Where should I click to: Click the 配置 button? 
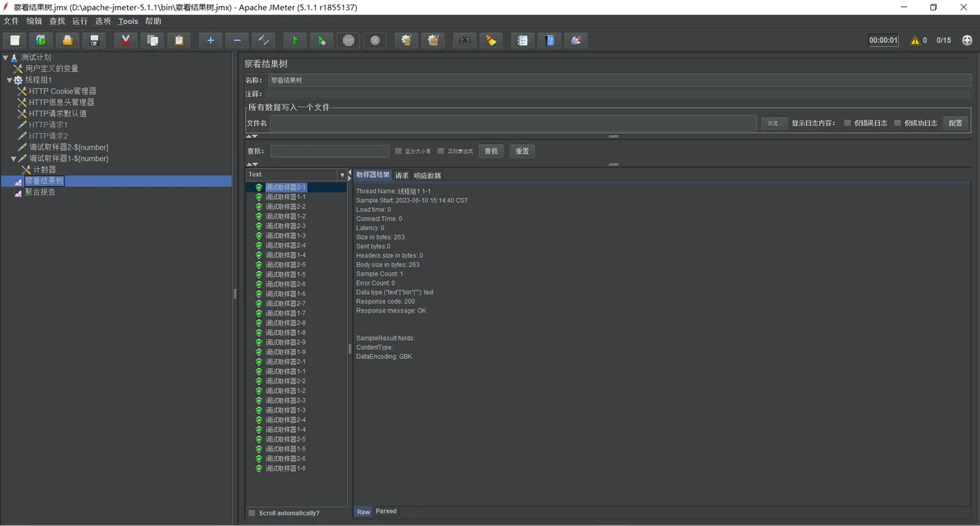955,123
